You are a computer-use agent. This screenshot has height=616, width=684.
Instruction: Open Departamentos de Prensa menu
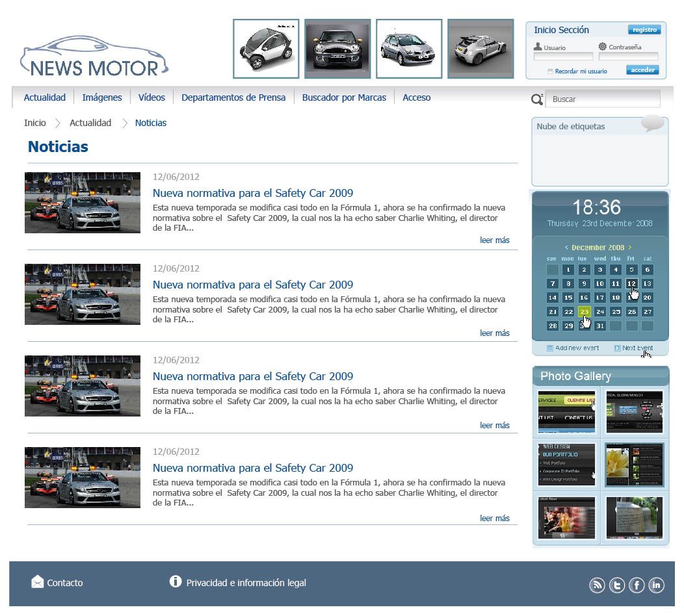click(233, 97)
